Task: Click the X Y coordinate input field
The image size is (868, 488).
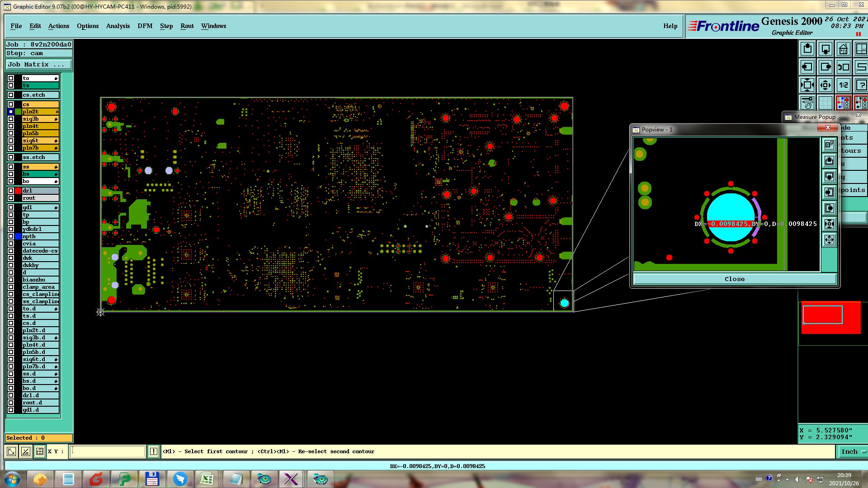Action: (x=107, y=451)
